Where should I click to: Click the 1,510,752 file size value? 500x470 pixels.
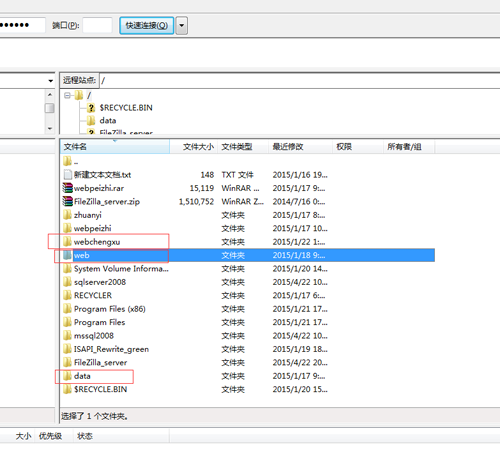[x=196, y=202]
